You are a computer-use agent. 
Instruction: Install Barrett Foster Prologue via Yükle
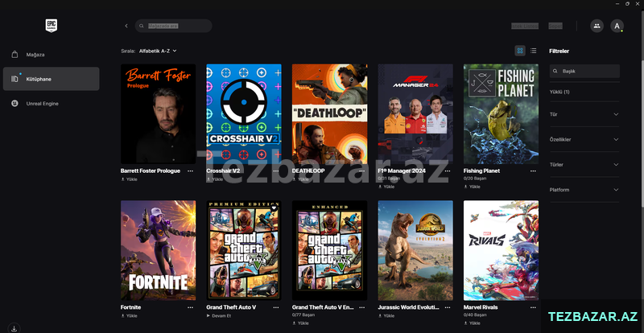tap(130, 179)
